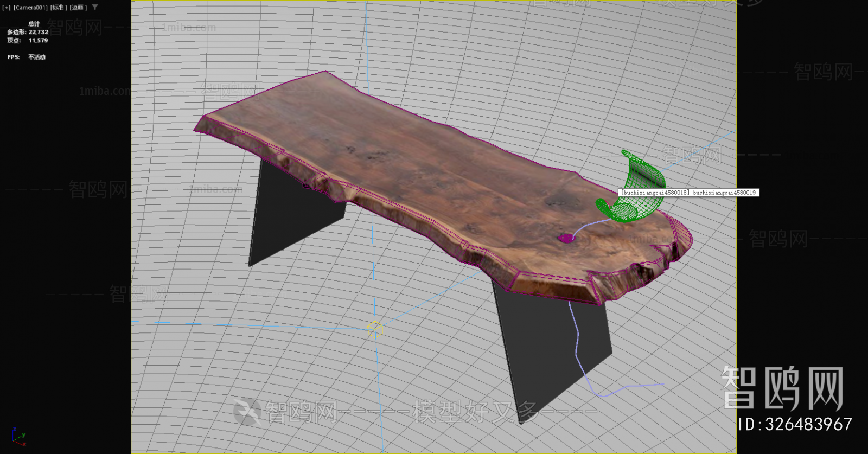
Task: Click the XYZ axis gizmo
Action: [x=18, y=437]
